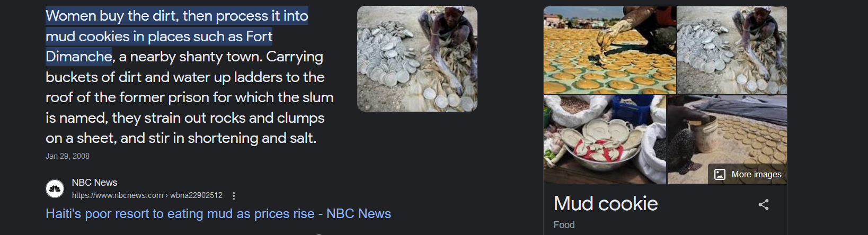Image resolution: width=868 pixels, height=235 pixels.
Task: Open the top-right knowledge panel cookie image
Action: click(x=732, y=50)
